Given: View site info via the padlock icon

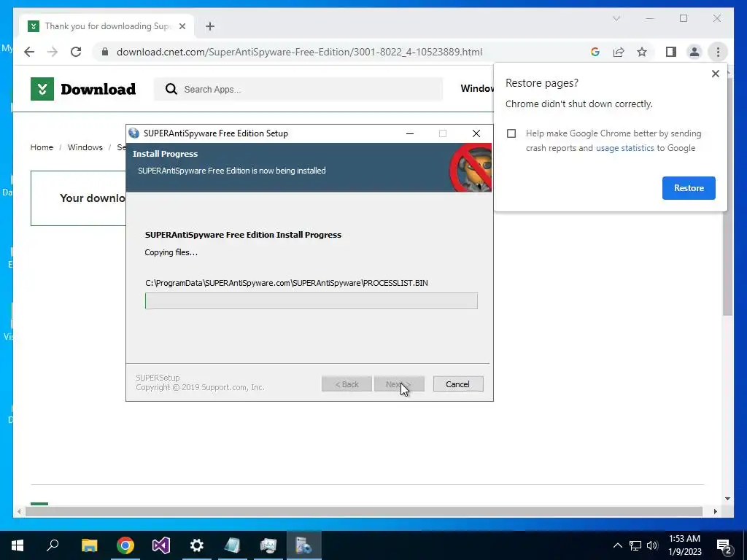Looking at the screenshot, I should point(105,52).
